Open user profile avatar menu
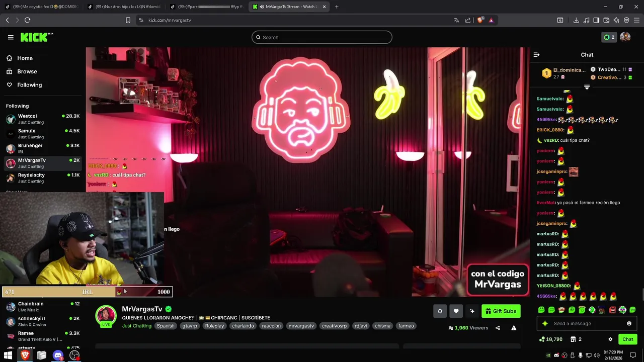 click(625, 37)
